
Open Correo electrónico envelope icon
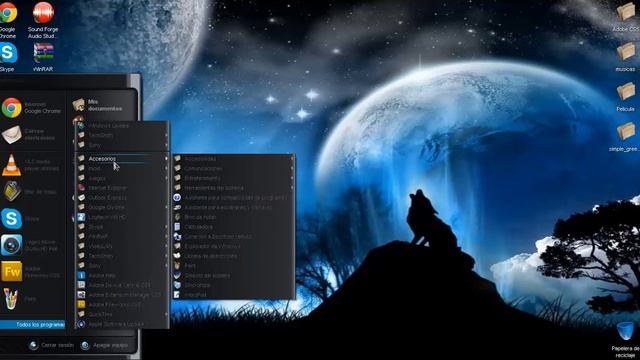click(11, 135)
